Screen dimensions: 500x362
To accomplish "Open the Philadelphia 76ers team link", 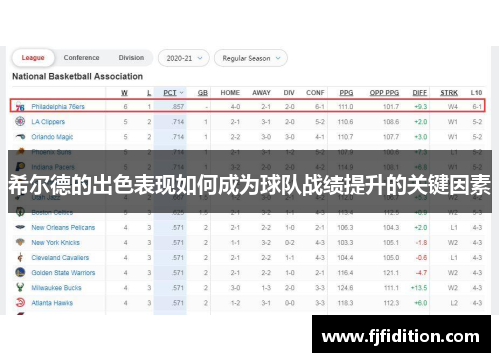I will coord(58,107).
